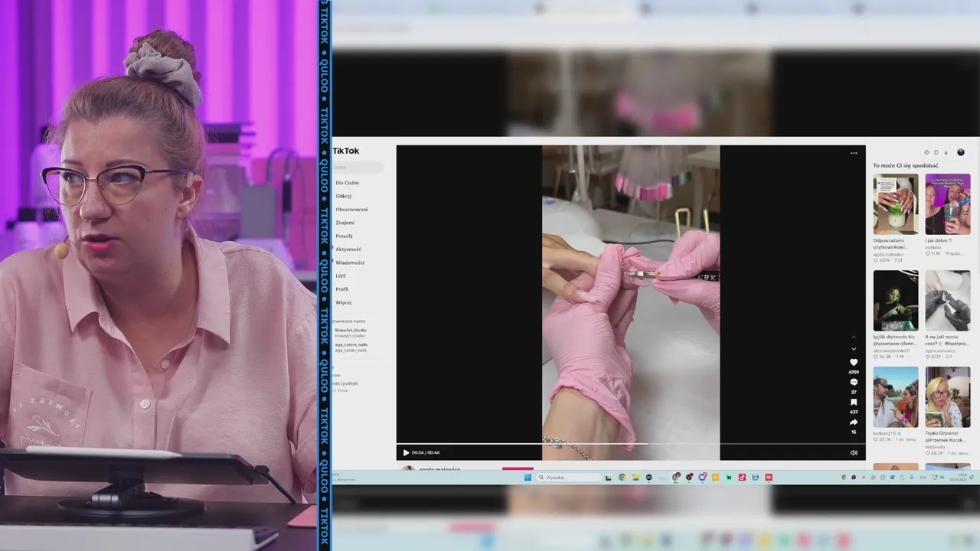Save video with bookmark icon
The image size is (980, 551).
[x=854, y=402]
